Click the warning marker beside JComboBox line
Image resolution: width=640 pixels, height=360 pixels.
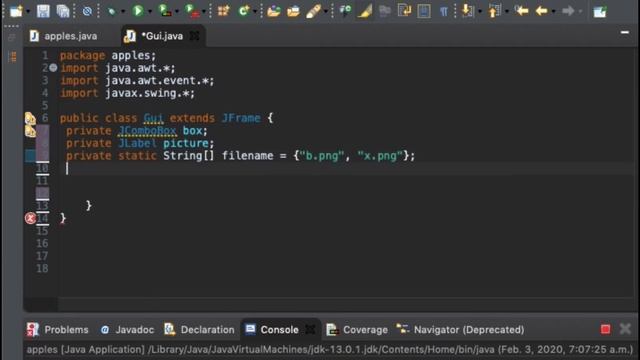pos(30,131)
